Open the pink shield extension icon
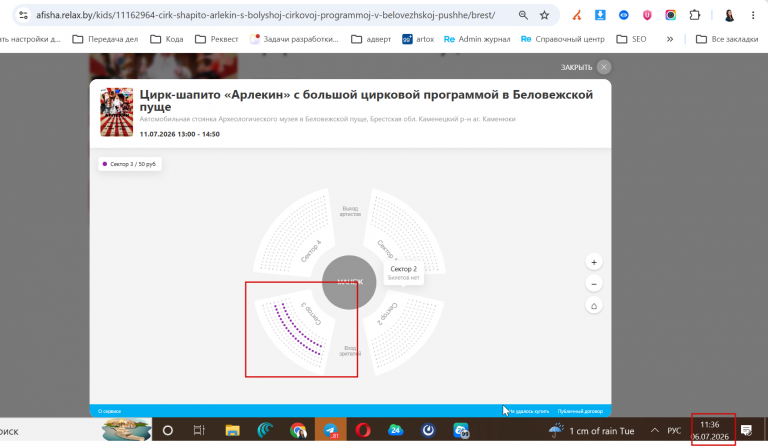Screen dimensions: 768x446 point(647,15)
